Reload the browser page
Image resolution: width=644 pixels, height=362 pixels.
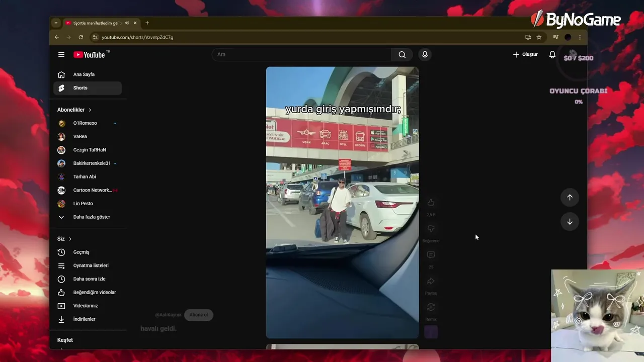point(81,37)
